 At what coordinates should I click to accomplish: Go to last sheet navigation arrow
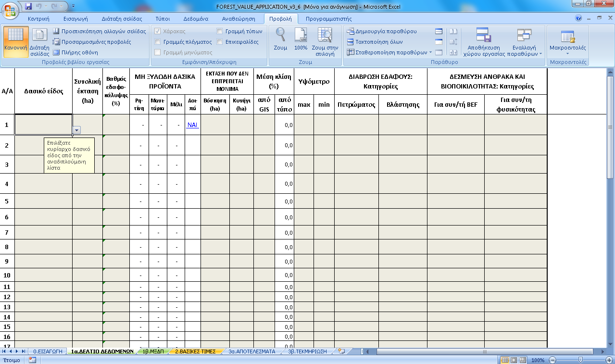click(x=24, y=351)
